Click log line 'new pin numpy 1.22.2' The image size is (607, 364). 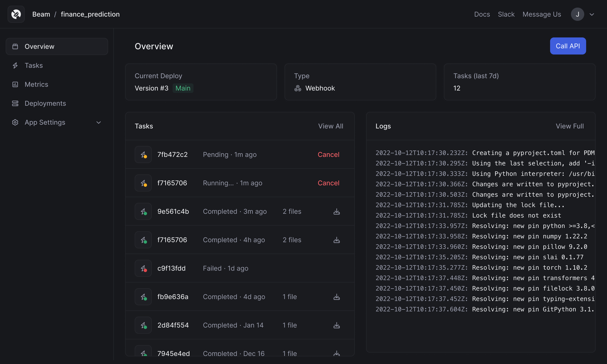[x=550, y=236]
